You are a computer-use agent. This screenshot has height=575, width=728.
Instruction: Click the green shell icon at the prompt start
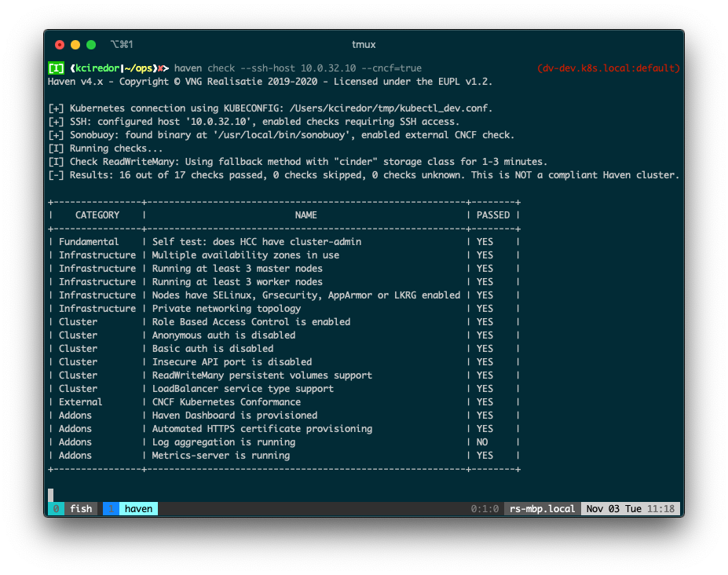tap(55, 68)
